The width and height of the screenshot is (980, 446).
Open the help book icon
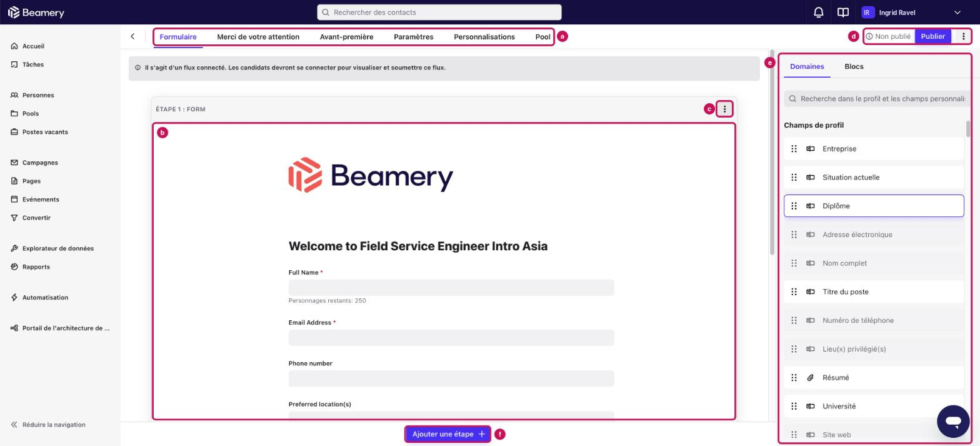[x=843, y=13]
